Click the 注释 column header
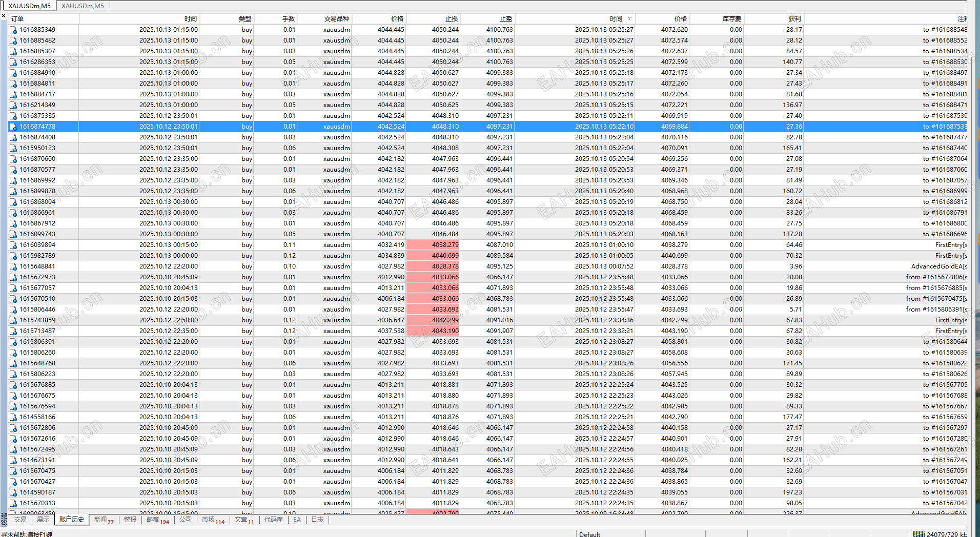This screenshot has width=980, height=537. coord(885,19)
